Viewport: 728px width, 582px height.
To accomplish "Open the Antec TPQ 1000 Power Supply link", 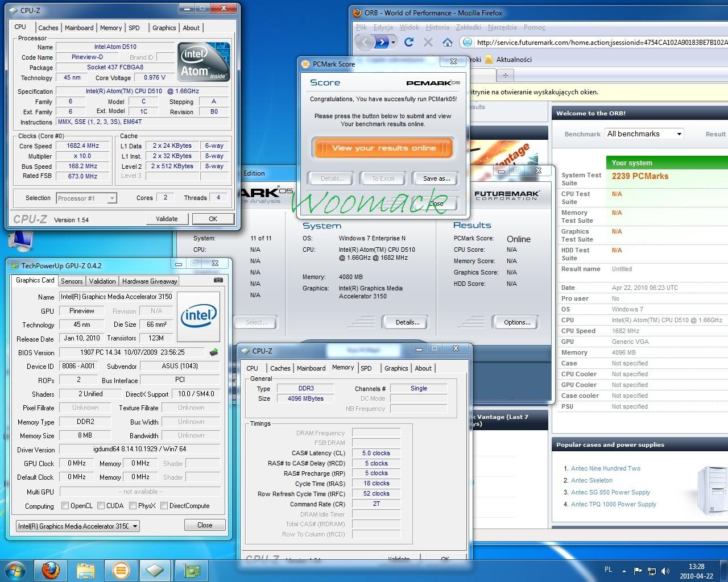I will pos(613,504).
